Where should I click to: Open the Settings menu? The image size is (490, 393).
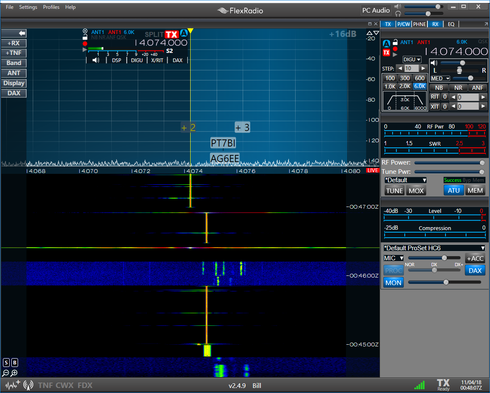click(28, 7)
